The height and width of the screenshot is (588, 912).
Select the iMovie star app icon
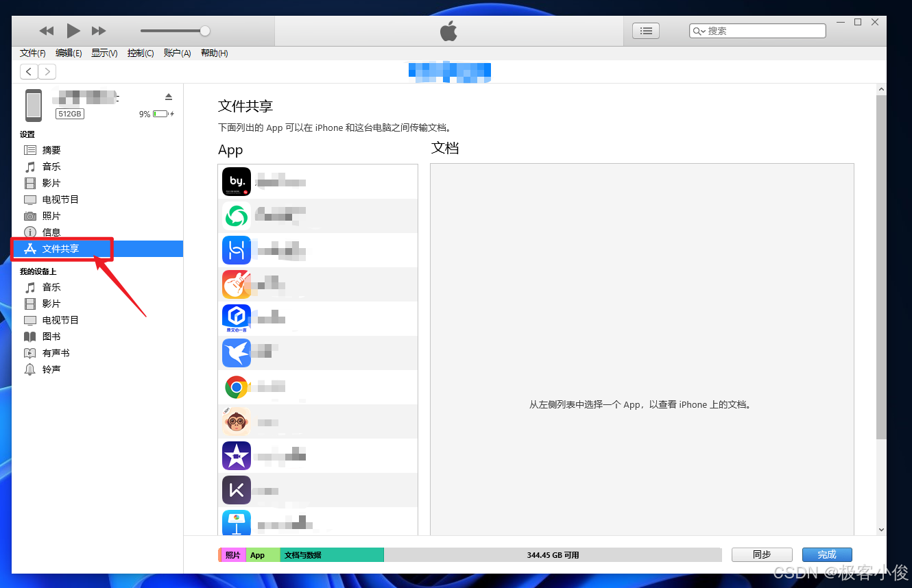[x=237, y=456]
